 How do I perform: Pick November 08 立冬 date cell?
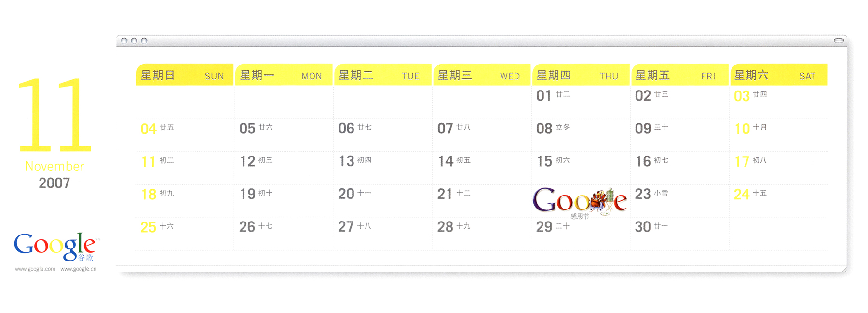click(581, 135)
